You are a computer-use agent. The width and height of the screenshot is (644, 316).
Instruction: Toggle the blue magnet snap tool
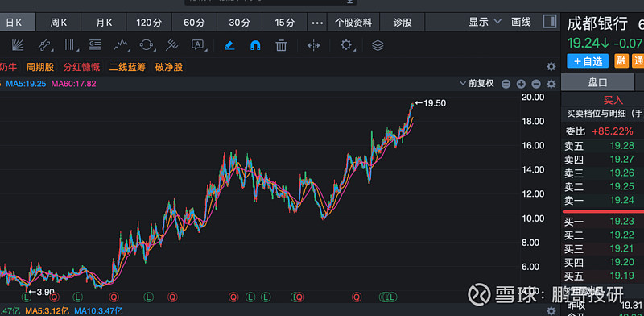tap(255, 45)
